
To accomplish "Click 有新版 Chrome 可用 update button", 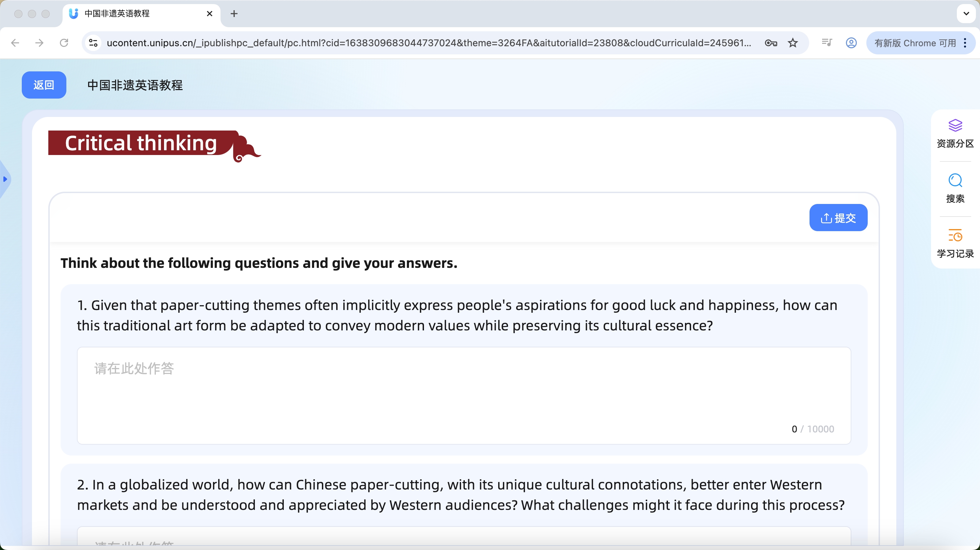I will click(x=915, y=43).
